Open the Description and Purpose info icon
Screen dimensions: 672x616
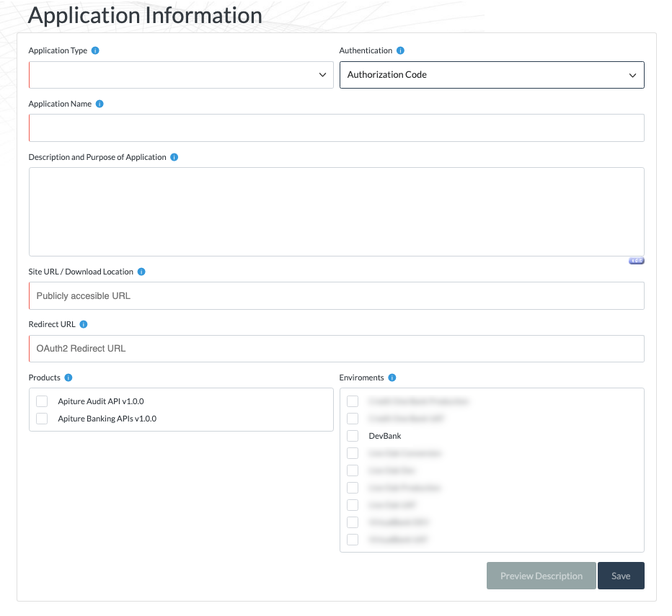[x=173, y=157]
